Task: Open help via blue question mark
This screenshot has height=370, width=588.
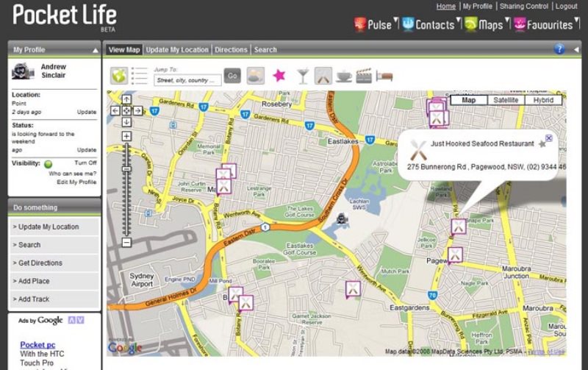Action: tap(559, 49)
